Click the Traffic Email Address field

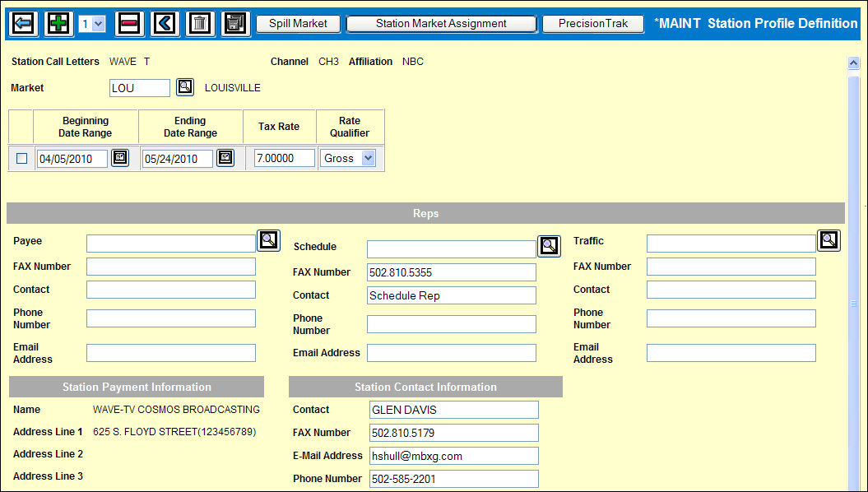[x=731, y=353]
